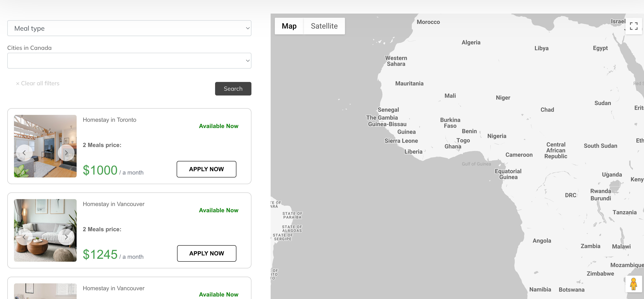Click the Western Sahara label on the map
Viewport: 644px width, 299px height.
[x=396, y=61]
